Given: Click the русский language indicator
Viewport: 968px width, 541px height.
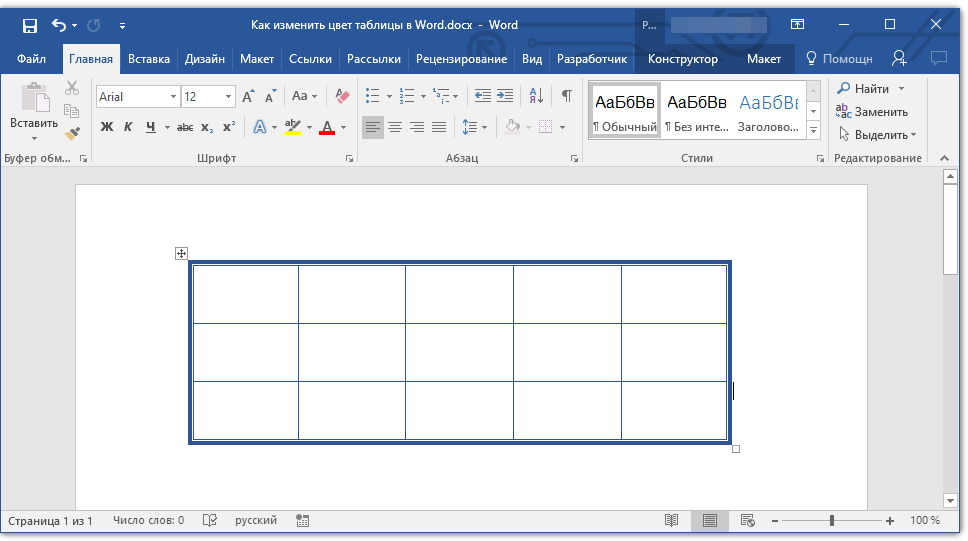Looking at the screenshot, I should click(x=256, y=521).
